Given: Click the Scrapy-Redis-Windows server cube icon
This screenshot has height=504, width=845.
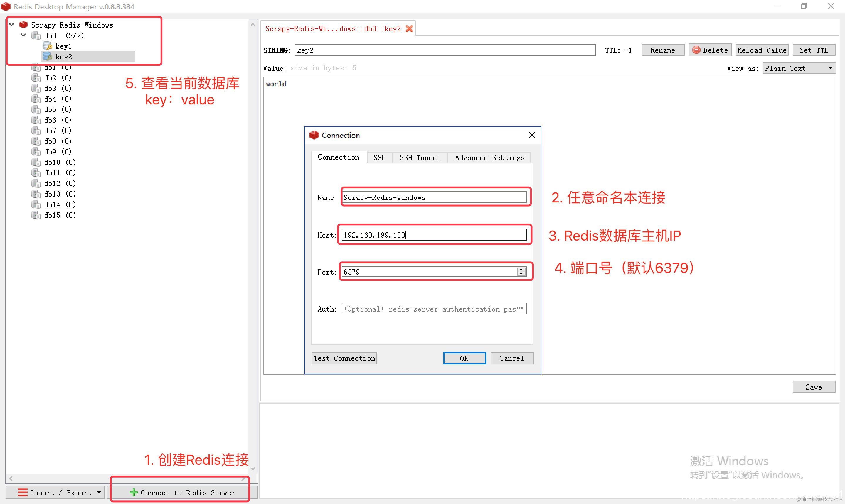Looking at the screenshot, I should coord(23,25).
